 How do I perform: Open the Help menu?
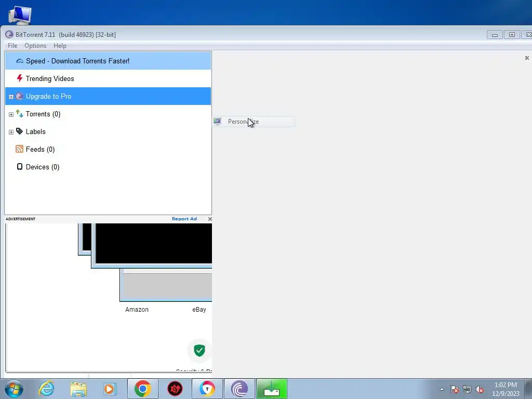60,46
